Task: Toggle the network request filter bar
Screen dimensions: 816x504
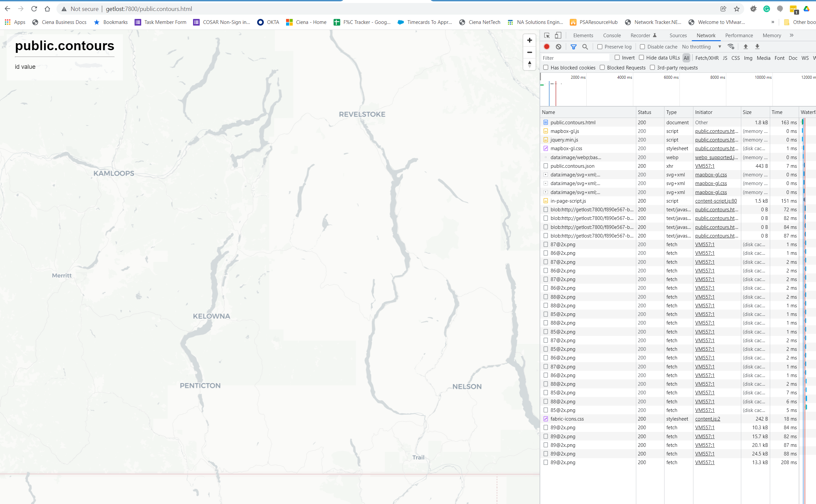Action: pos(573,47)
